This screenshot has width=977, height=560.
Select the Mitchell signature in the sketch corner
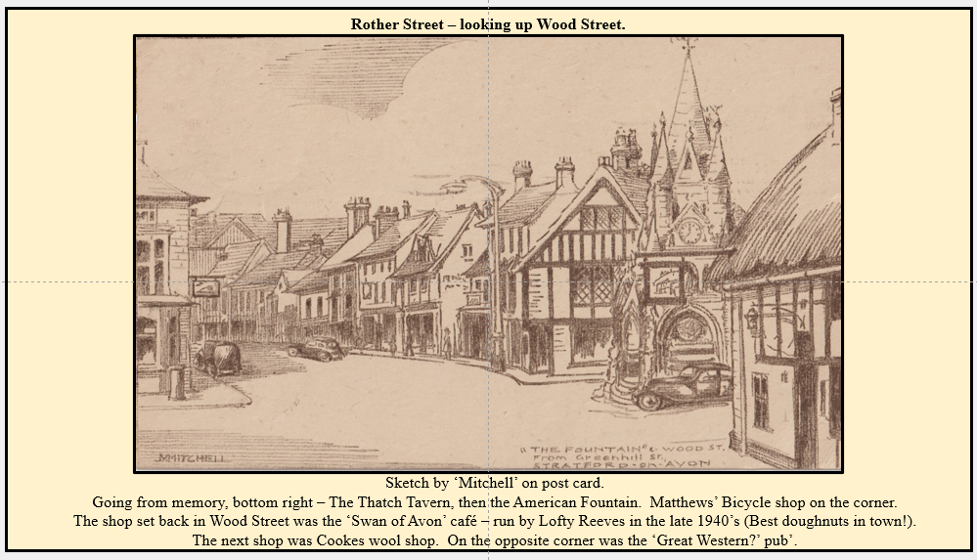192,457
